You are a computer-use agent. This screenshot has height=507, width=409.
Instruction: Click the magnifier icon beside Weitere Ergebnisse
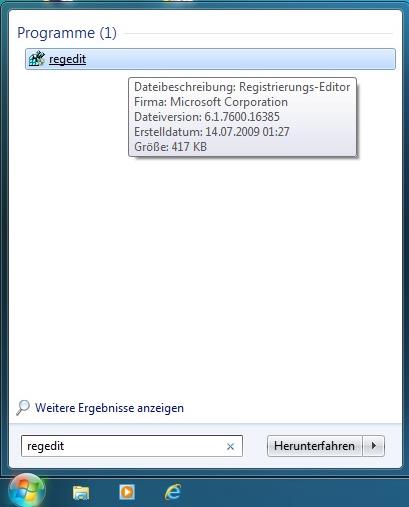click(23, 407)
